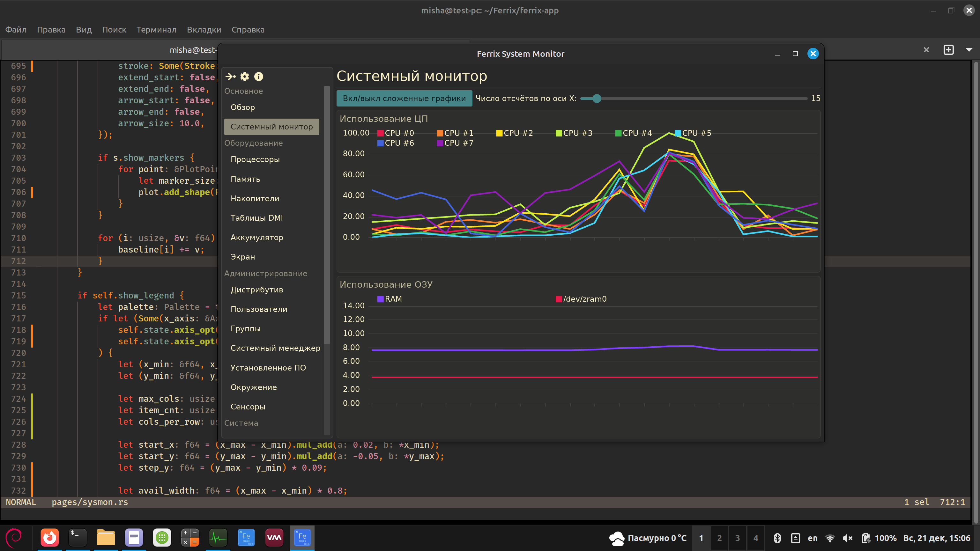Open the Терминал menu
The width and height of the screenshot is (980, 551).
tap(156, 30)
